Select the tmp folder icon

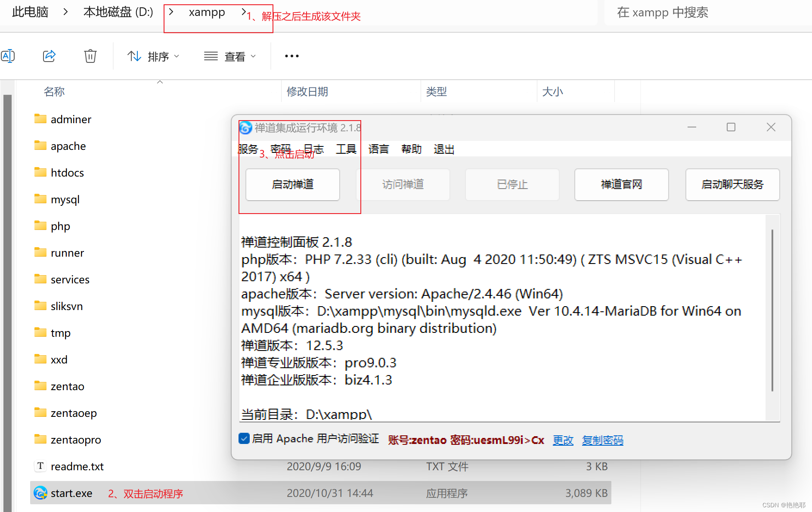coord(40,332)
